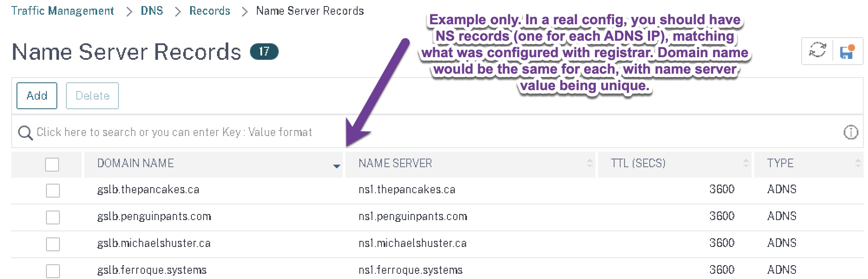This screenshot has width=868, height=279.
Task: Sort by the Name Server column arrows
Action: click(589, 163)
